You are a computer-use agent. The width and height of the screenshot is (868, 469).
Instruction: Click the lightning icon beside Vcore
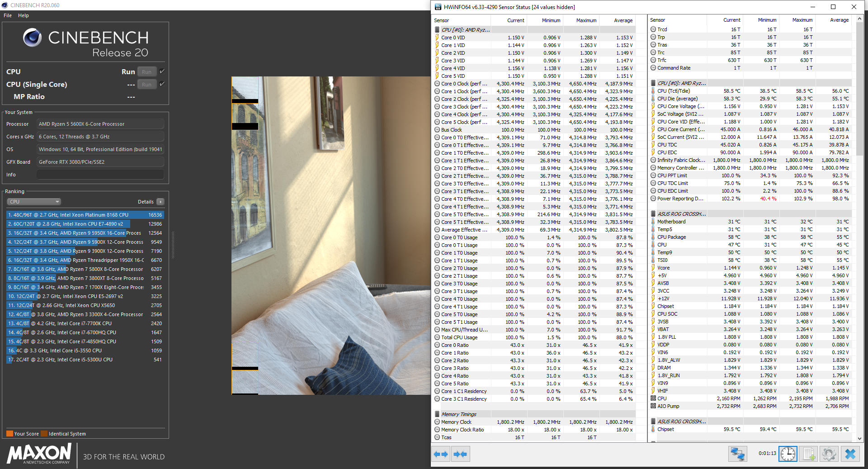point(653,268)
